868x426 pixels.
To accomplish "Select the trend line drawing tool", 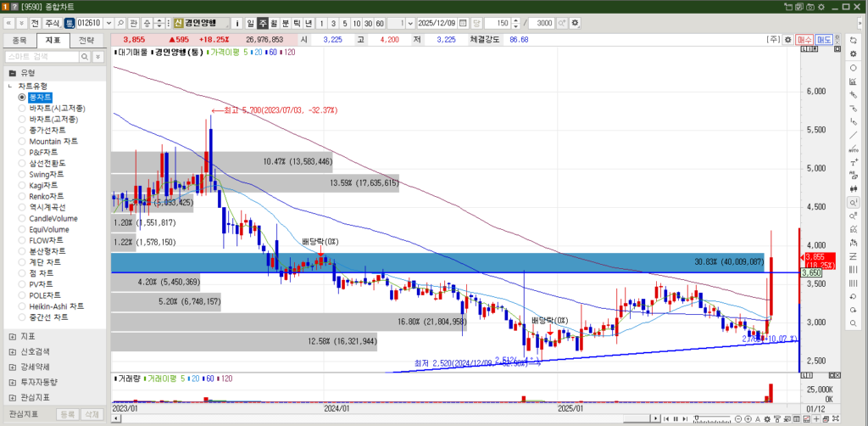I will [853, 135].
